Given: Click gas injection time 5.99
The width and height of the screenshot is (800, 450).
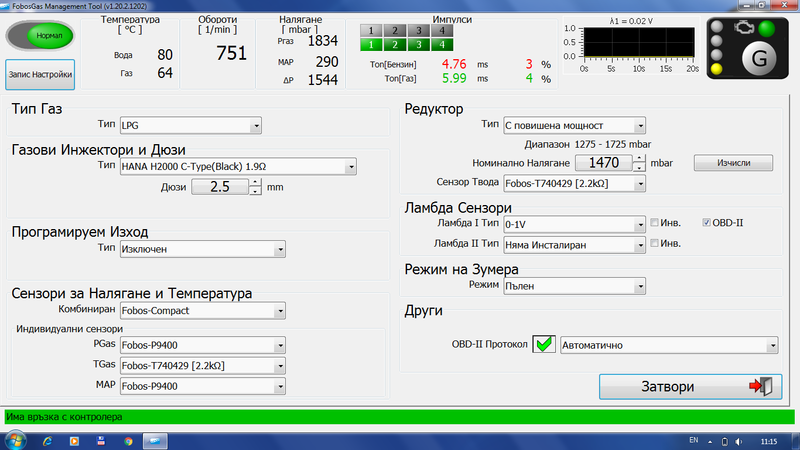Looking at the screenshot, I should coord(454,79).
